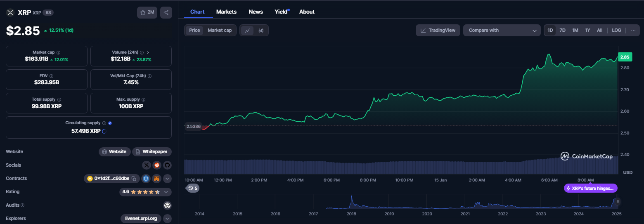Click the CoinMarketCap chart logo
Image resolution: width=644 pixels, height=224 pixels.
[587, 156]
